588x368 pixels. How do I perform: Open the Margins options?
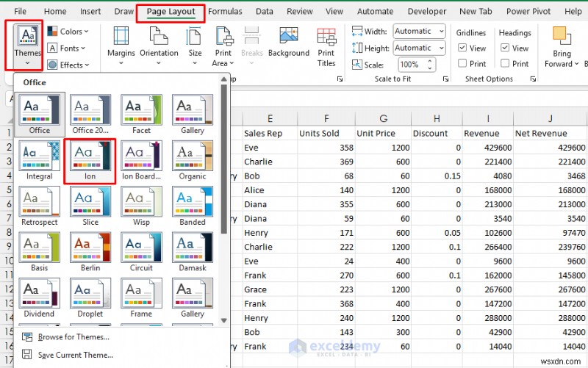point(121,46)
